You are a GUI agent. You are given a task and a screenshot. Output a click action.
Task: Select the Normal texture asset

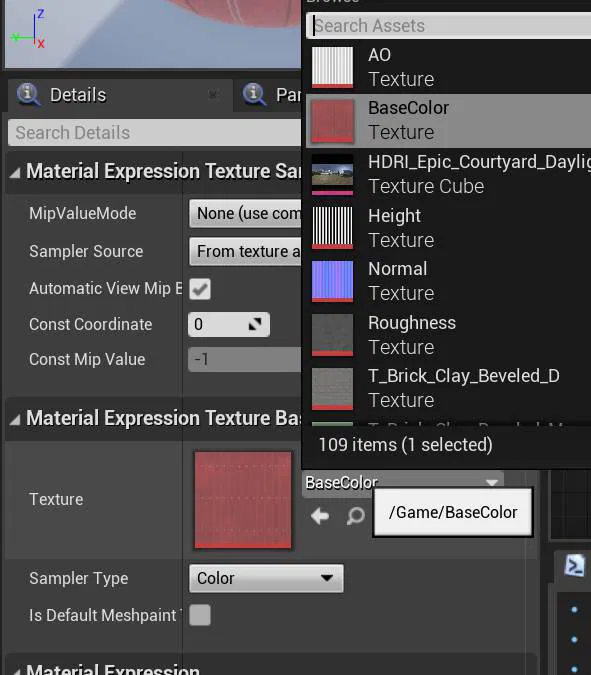(x=450, y=281)
